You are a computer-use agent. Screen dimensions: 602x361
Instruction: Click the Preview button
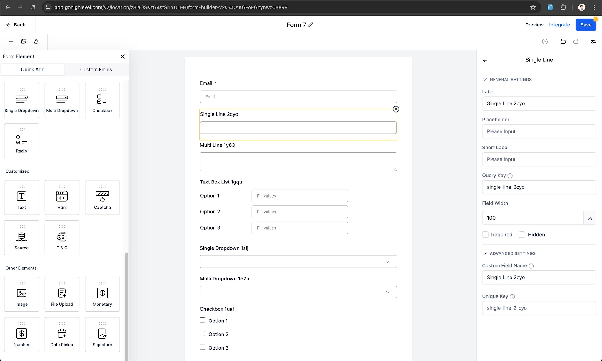coord(534,25)
